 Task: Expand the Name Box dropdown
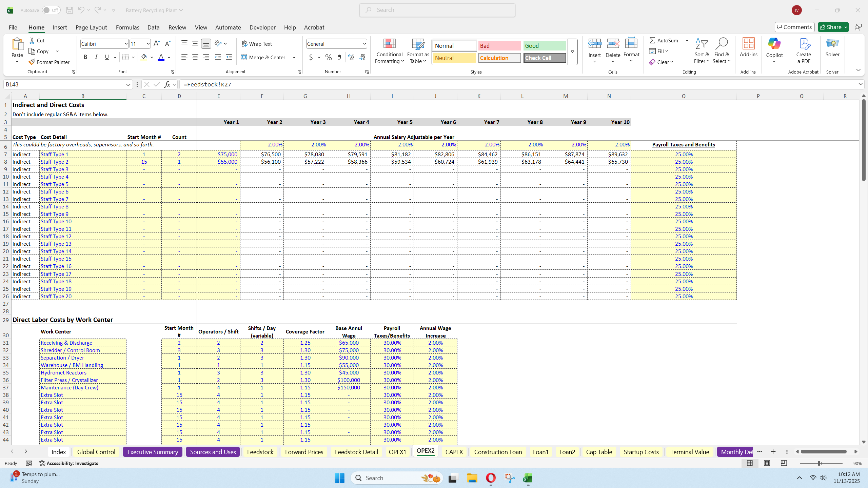pos(128,84)
